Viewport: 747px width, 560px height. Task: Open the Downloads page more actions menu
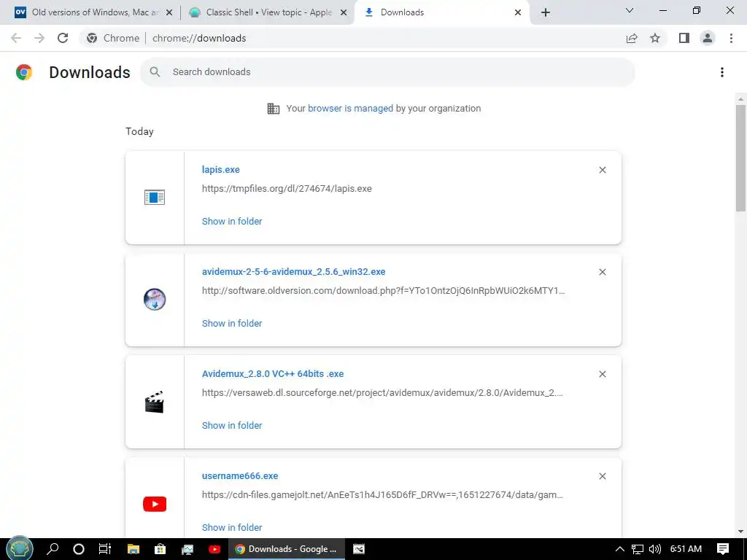pos(722,72)
